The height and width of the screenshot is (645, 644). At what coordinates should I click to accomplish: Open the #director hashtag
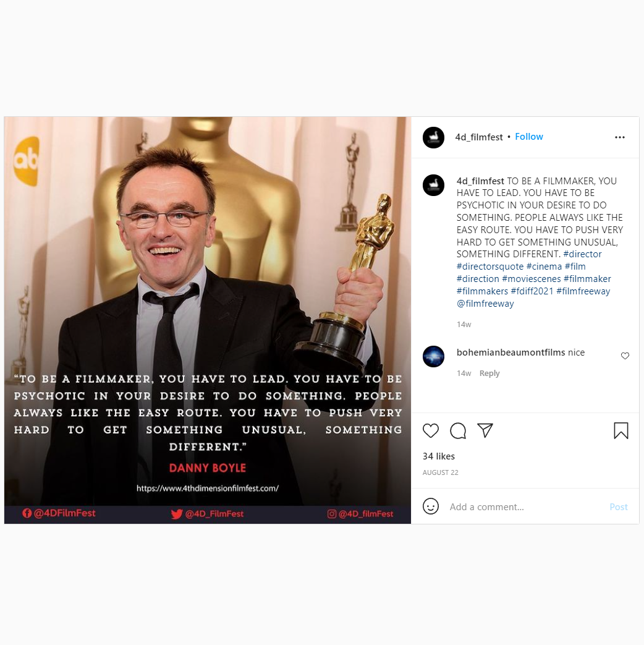[582, 254]
